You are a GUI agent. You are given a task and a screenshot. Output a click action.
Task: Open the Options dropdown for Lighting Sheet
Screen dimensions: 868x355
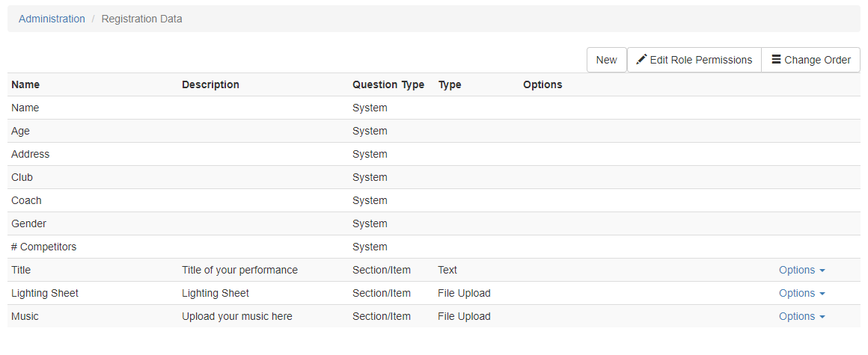(802, 293)
